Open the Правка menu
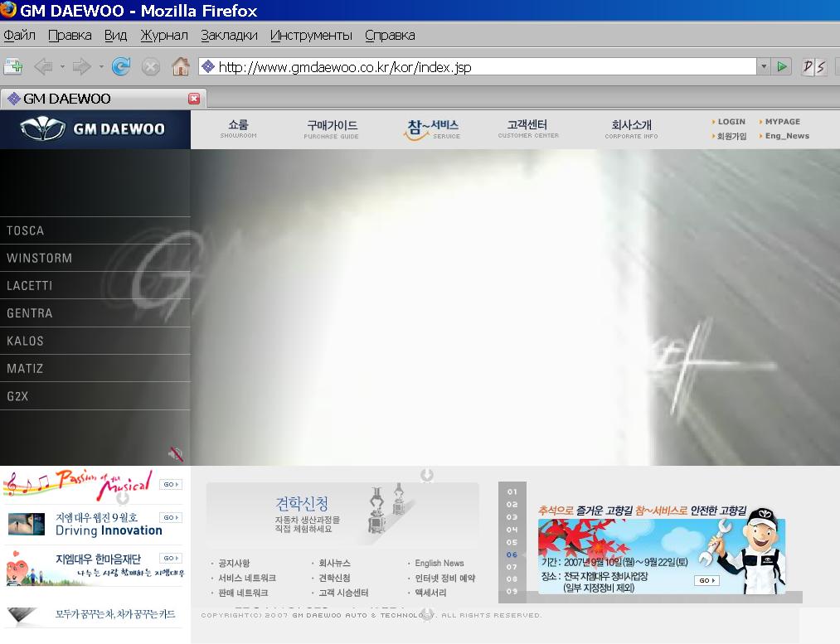 click(70, 36)
